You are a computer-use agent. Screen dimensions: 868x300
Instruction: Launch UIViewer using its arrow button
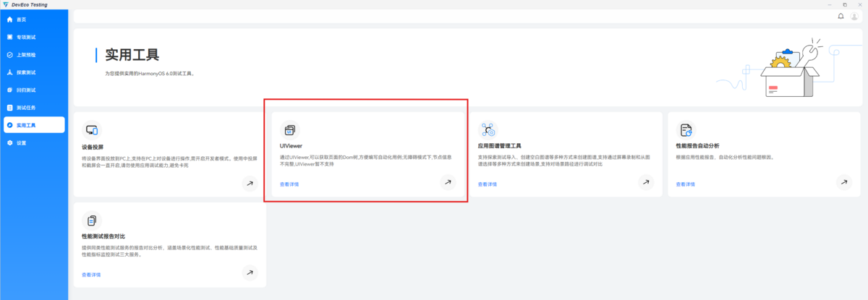[x=448, y=183]
